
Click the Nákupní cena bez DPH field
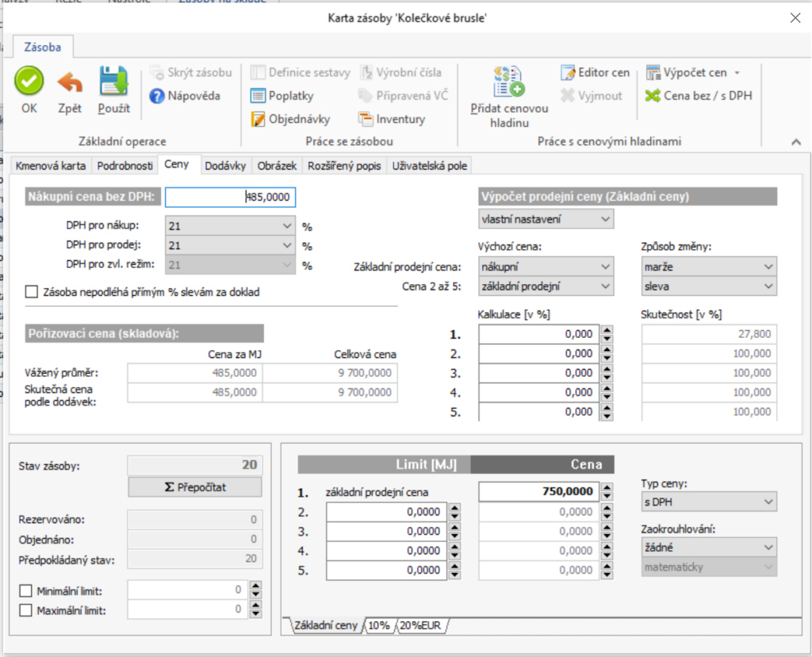(230, 197)
